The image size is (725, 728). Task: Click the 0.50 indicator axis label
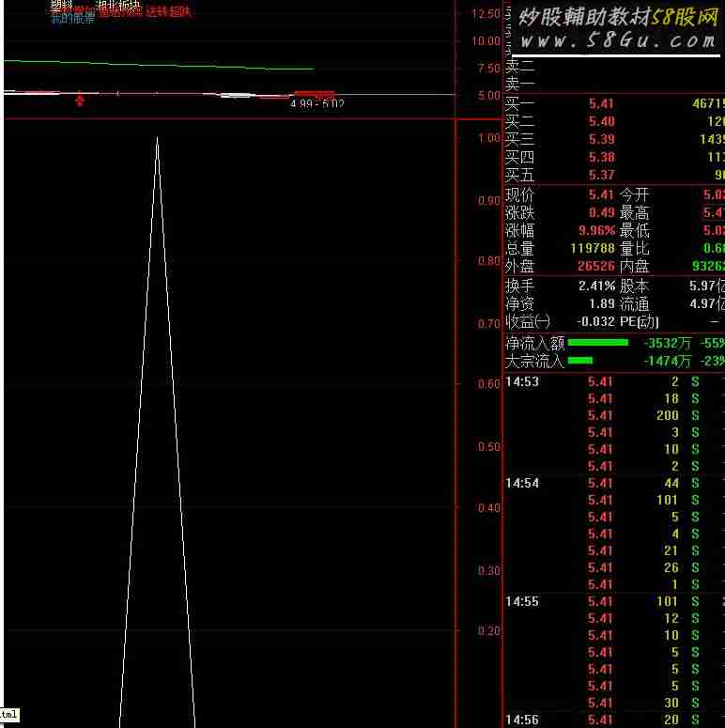coord(489,446)
